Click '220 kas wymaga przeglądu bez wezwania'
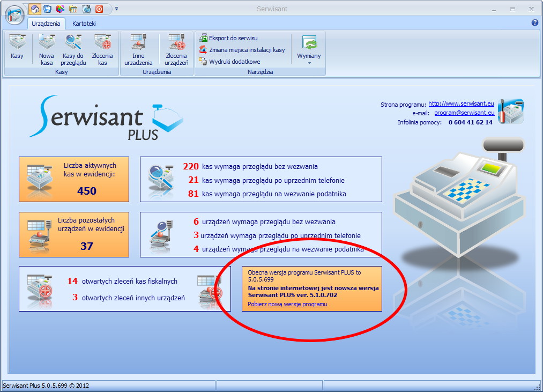Screen dimensions: 543x392 click(250, 166)
